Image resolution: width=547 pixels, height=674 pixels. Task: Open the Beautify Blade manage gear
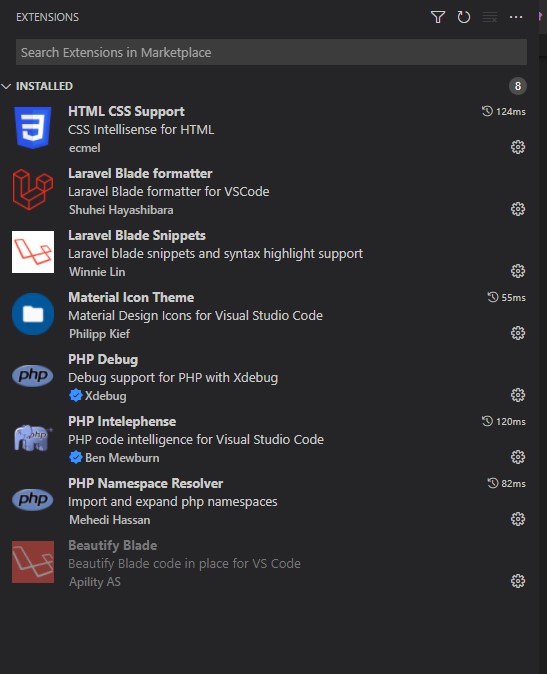[x=518, y=581]
